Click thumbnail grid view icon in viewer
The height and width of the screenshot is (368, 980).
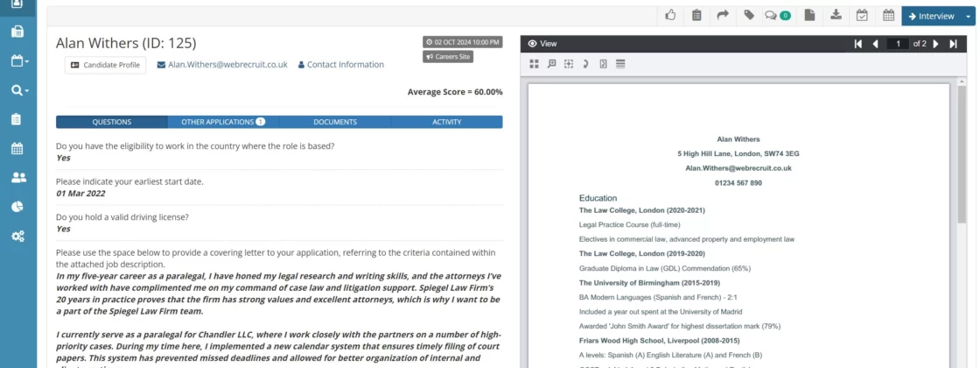pyautogui.click(x=535, y=63)
